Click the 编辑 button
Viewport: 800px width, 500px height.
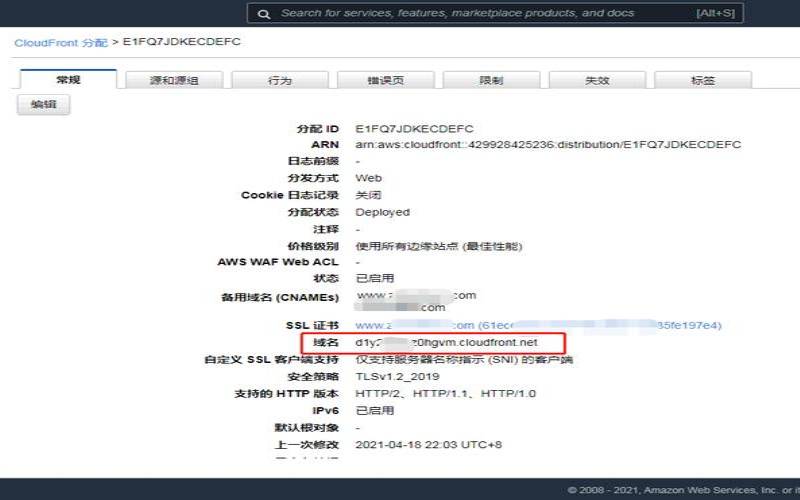pyautogui.click(x=43, y=105)
